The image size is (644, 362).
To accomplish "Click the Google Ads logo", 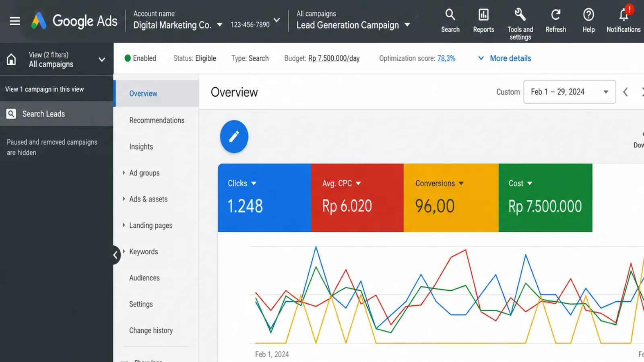I will [x=74, y=21].
